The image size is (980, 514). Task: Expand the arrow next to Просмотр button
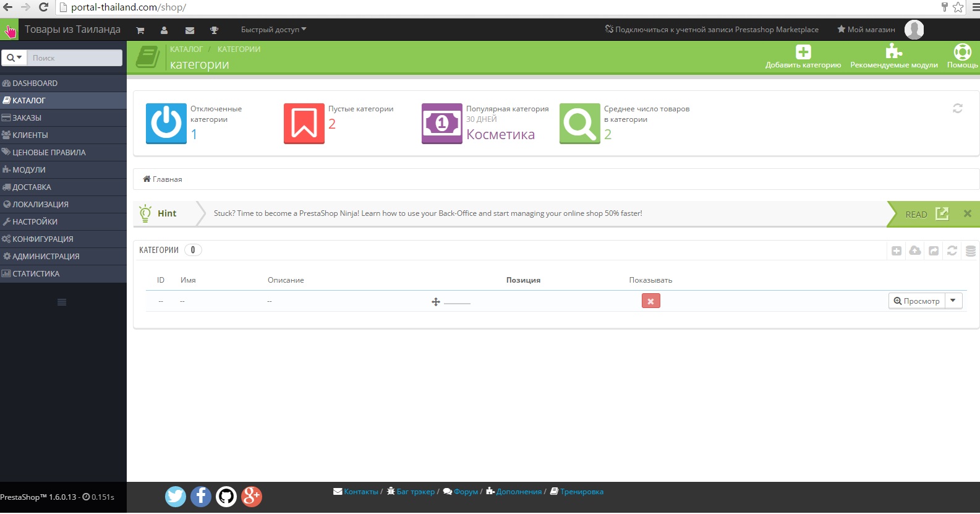(953, 301)
